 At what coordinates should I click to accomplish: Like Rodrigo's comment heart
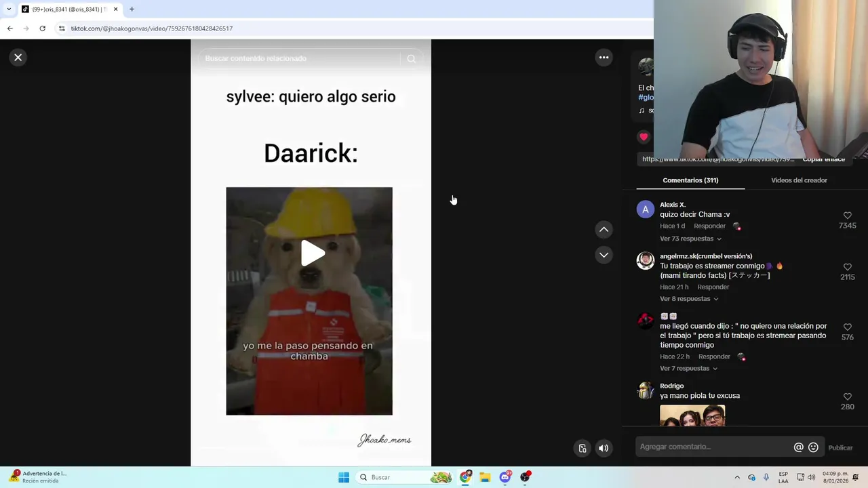[847, 396]
